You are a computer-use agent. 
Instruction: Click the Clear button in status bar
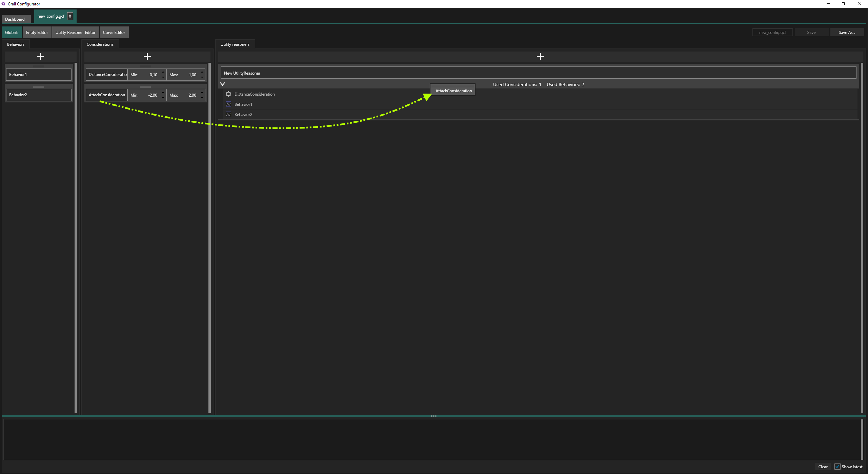[x=823, y=467]
